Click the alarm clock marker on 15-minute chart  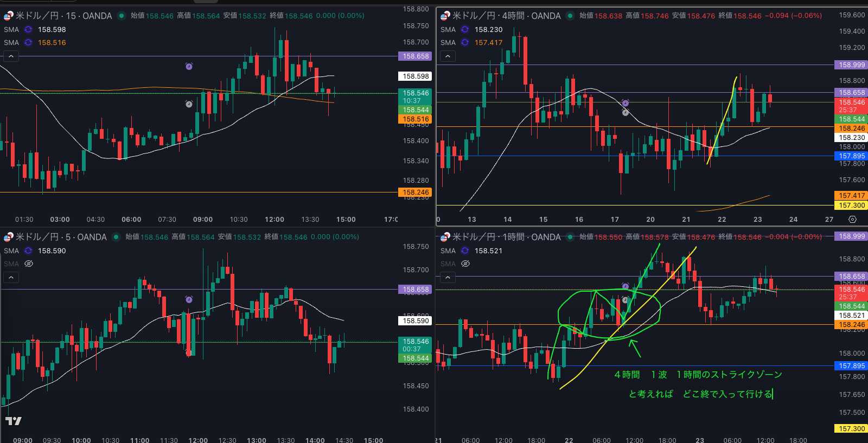click(x=189, y=66)
